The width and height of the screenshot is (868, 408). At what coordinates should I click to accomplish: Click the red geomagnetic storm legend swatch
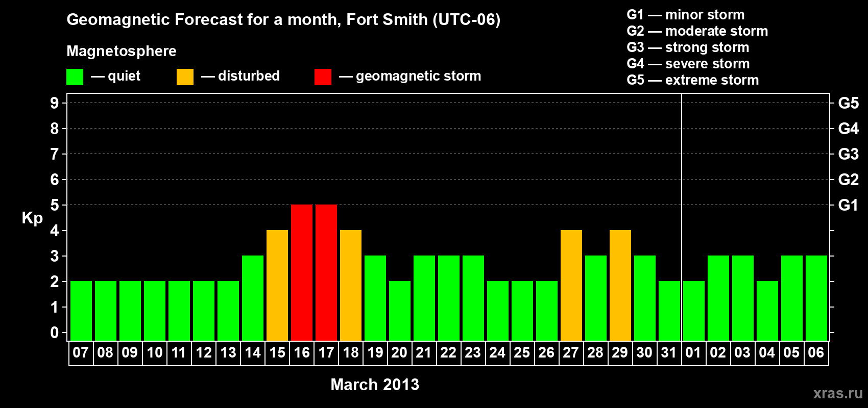[x=323, y=77]
